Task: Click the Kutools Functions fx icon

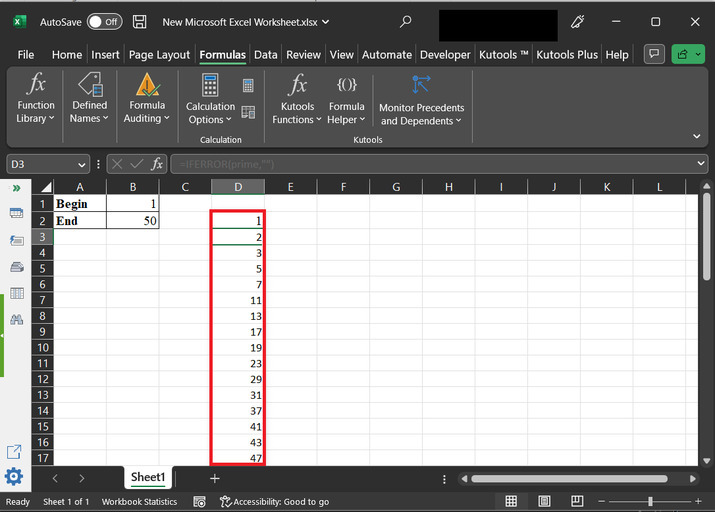Action: (x=297, y=84)
